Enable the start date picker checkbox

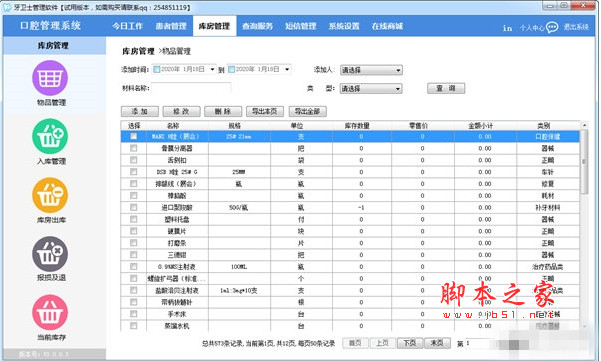(156, 69)
